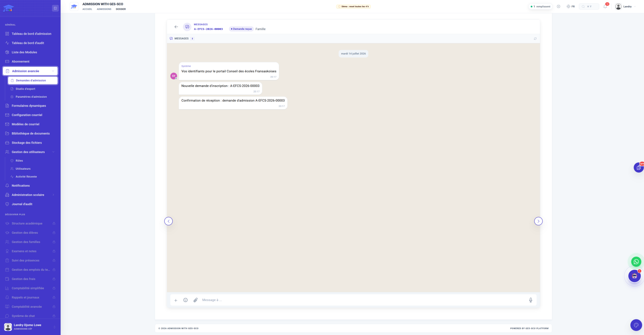Image resolution: width=644 pixels, height=335 pixels.
Task: Click the messages chat bubble icon
Action: tap(187, 27)
